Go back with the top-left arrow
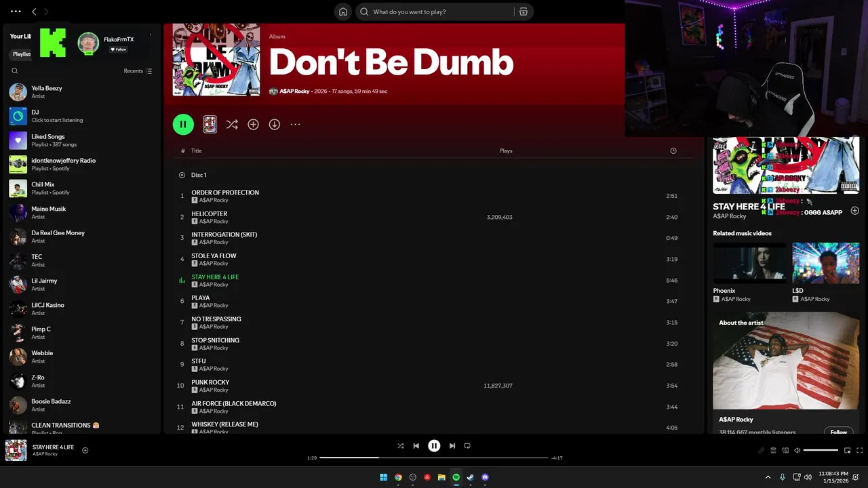This screenshot has height=488, width=868. tap(34, 12)
